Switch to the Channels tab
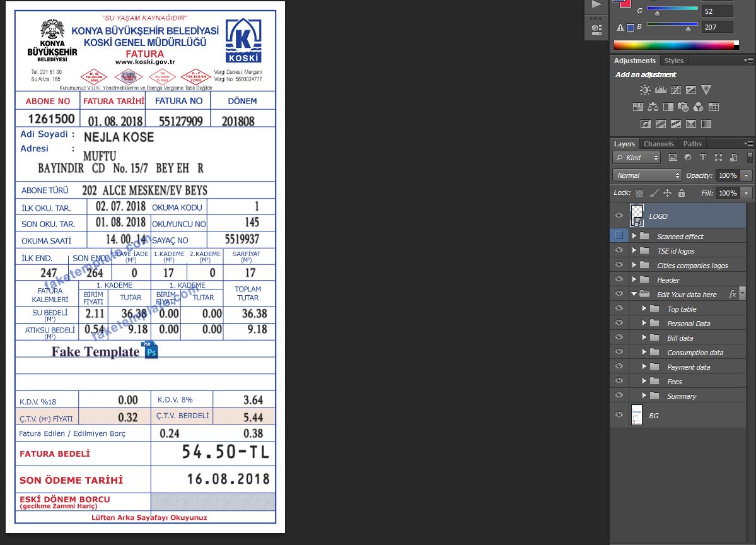756x545 pixels. [x=658, y=144]
